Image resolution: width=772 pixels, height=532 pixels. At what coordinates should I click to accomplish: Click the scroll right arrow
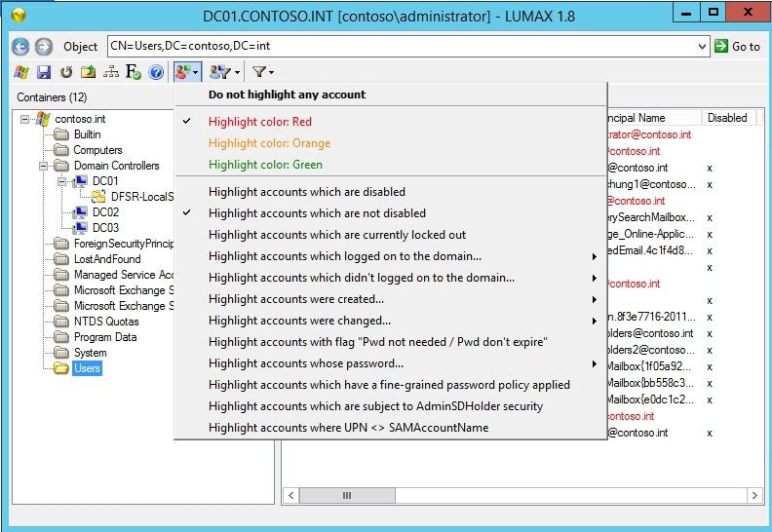754,495
